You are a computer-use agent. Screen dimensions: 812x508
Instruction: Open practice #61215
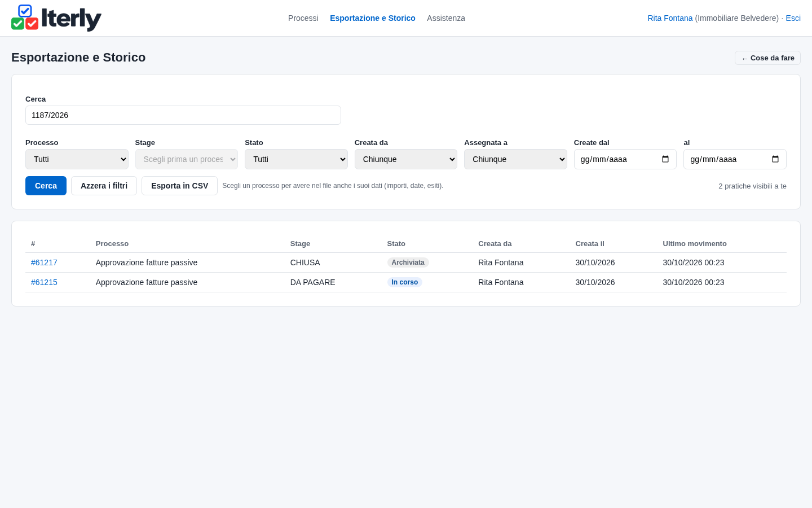pyautogui.click(x=44, y=282)
